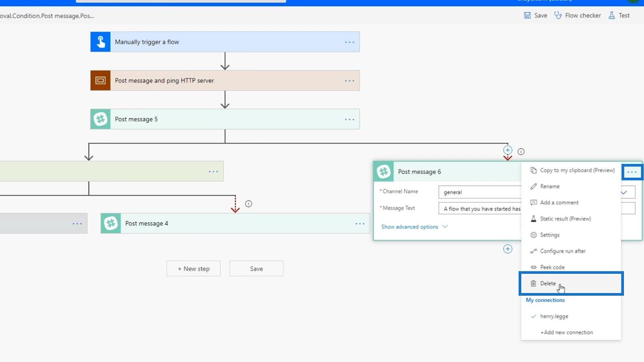Click the Test flask icon

[611, 15]
